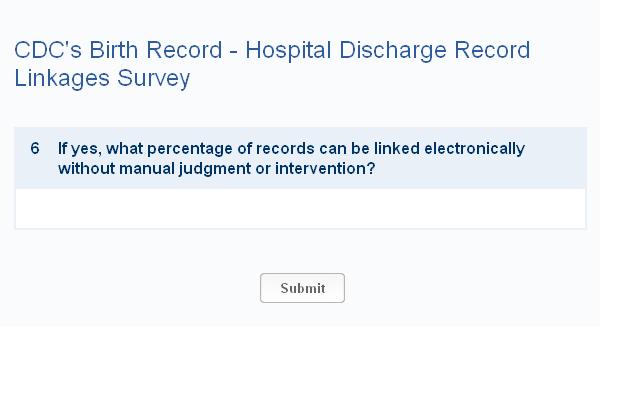Click 'Hospital Discharge Record' in the heading

[x=387, y=50]
